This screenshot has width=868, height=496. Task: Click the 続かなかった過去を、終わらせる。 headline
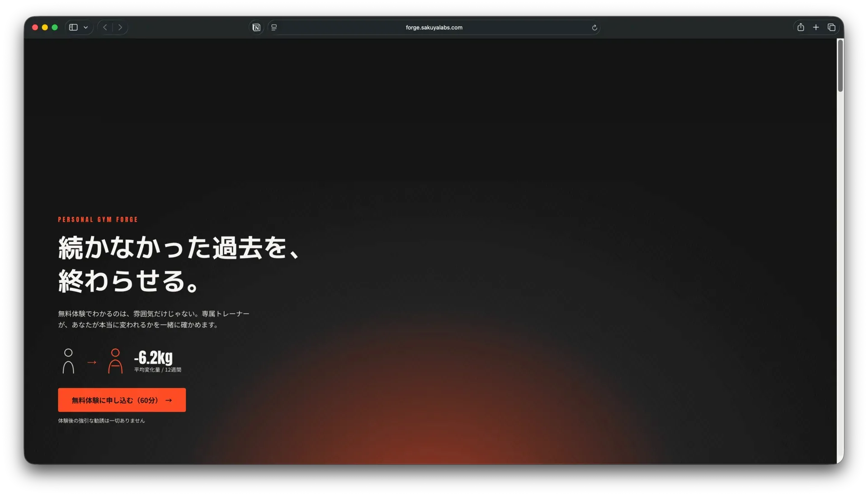point(179,264)
